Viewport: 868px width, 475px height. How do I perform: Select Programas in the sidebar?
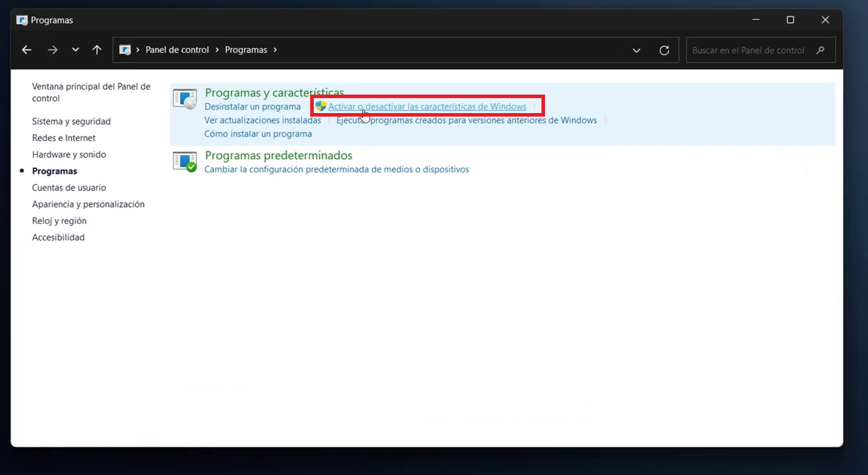55,171
